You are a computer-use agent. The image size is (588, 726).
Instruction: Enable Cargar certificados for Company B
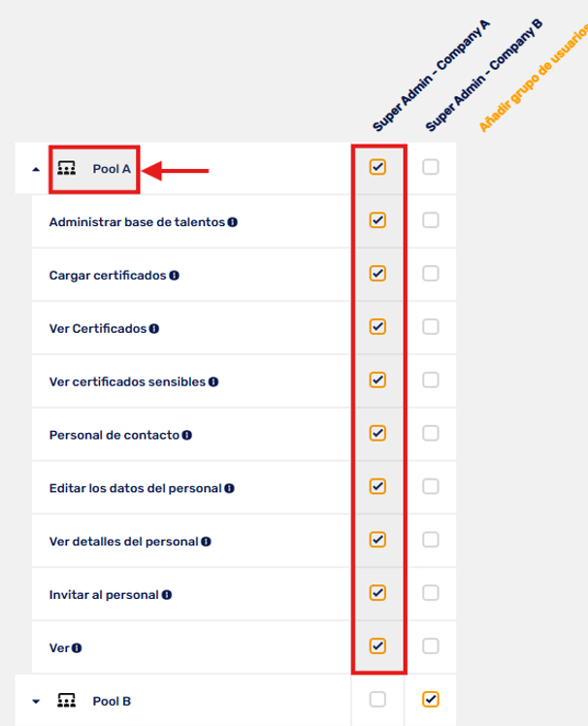431,274
